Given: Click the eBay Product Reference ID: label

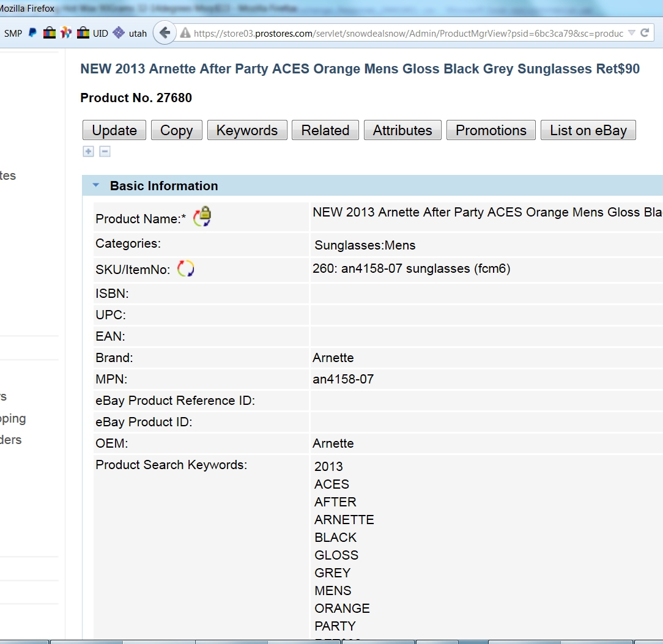Looking at the screenshot, I should (x=175, y=401).
